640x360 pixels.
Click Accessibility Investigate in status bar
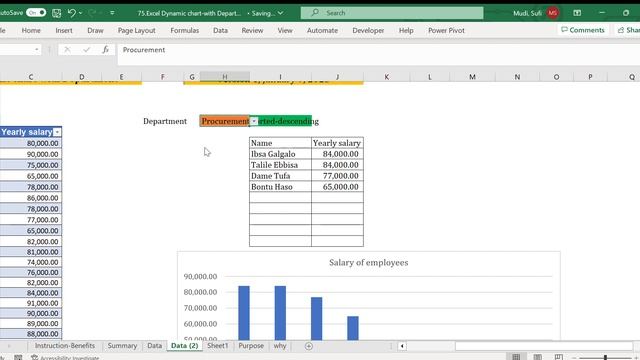(x=65, y=358)
